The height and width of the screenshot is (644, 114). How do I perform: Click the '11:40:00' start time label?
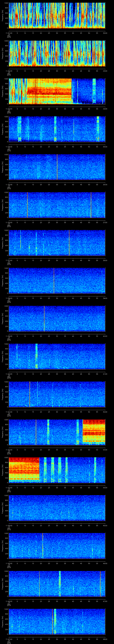point(9,374)
